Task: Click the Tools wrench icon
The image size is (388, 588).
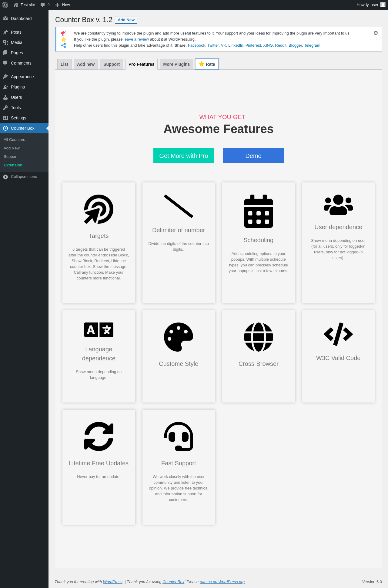Action: [5, 108]
